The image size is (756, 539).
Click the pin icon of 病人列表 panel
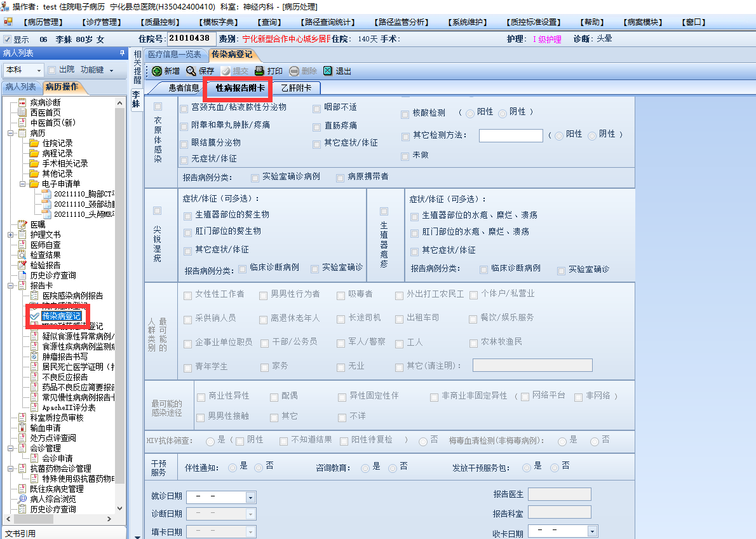[x=122, y=53]
